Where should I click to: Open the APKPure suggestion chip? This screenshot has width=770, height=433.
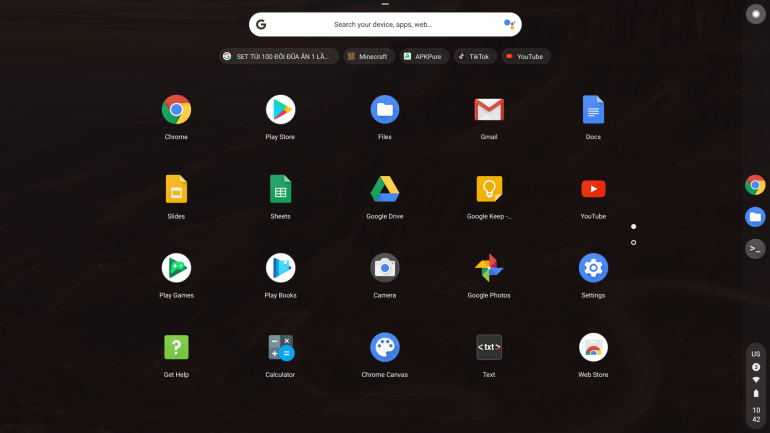click(424, 56)
